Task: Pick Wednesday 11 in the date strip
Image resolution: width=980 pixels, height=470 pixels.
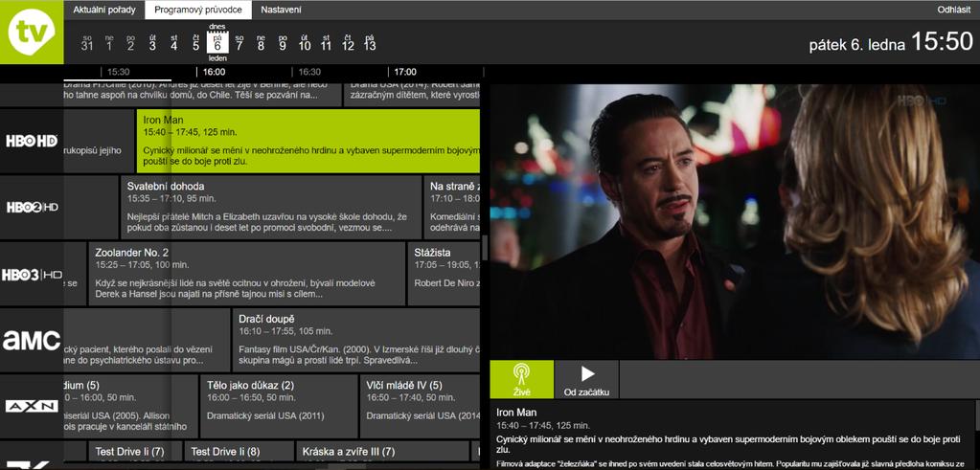Action: (326, 42)
